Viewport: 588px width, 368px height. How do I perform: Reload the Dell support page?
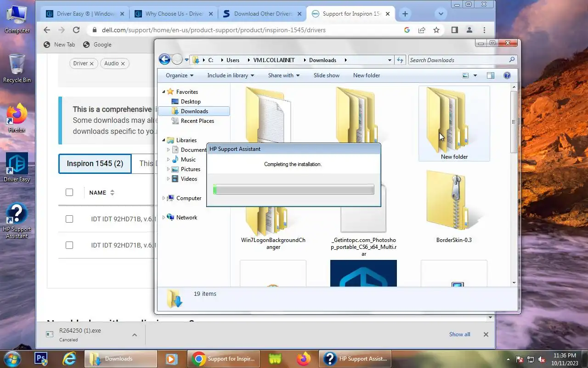point(76,30)
